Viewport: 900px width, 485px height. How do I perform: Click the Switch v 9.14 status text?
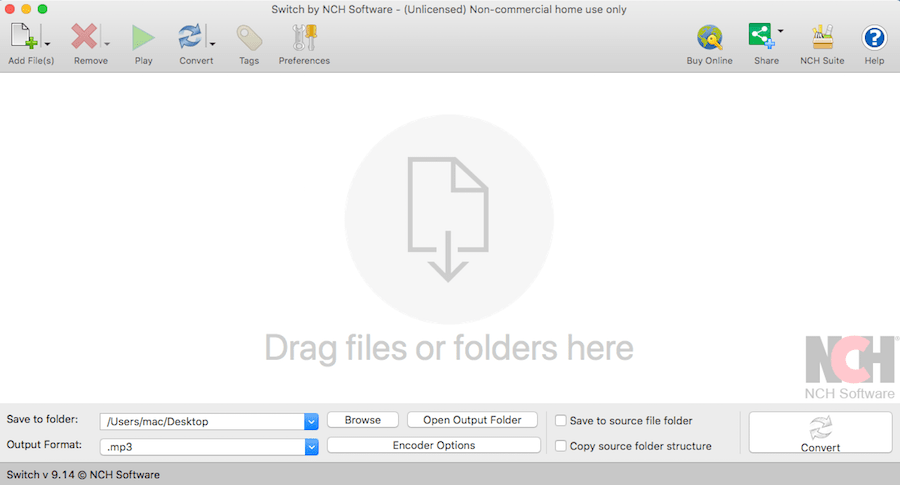tap(83, 475)
